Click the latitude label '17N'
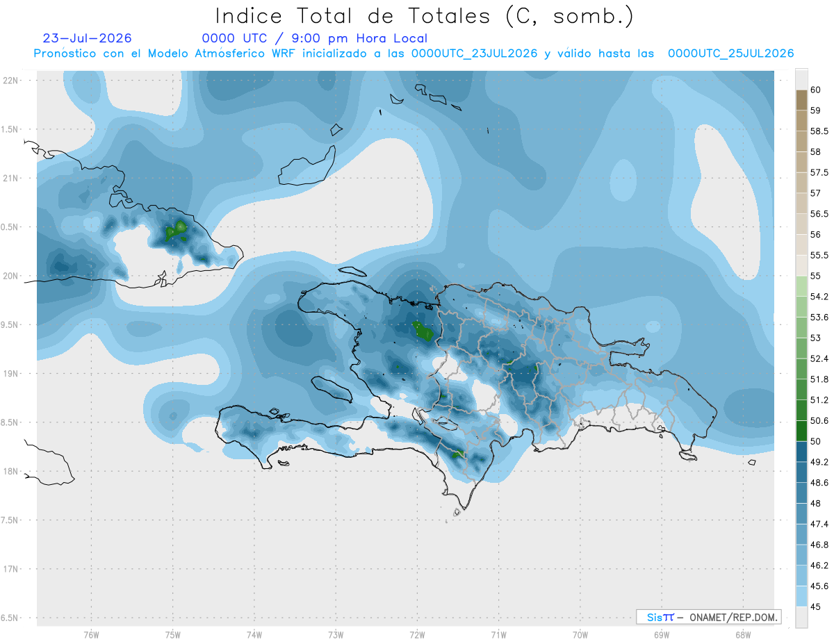This screenshot has width=834, height=644. 10,569
